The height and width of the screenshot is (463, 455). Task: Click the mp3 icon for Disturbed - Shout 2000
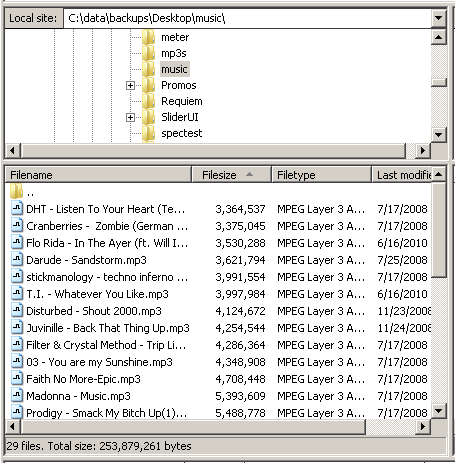[x=17, y=310]
